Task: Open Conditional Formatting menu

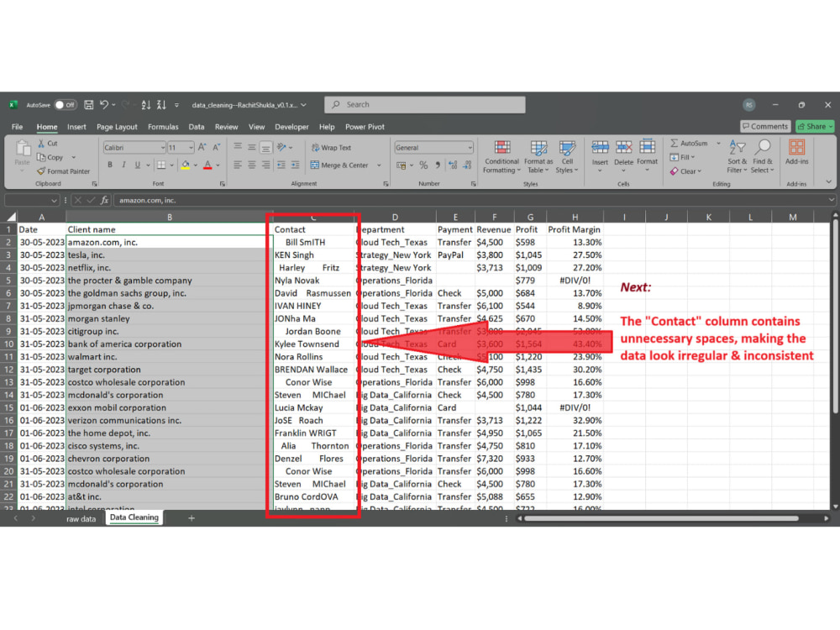Action: (x=502, y=156)
